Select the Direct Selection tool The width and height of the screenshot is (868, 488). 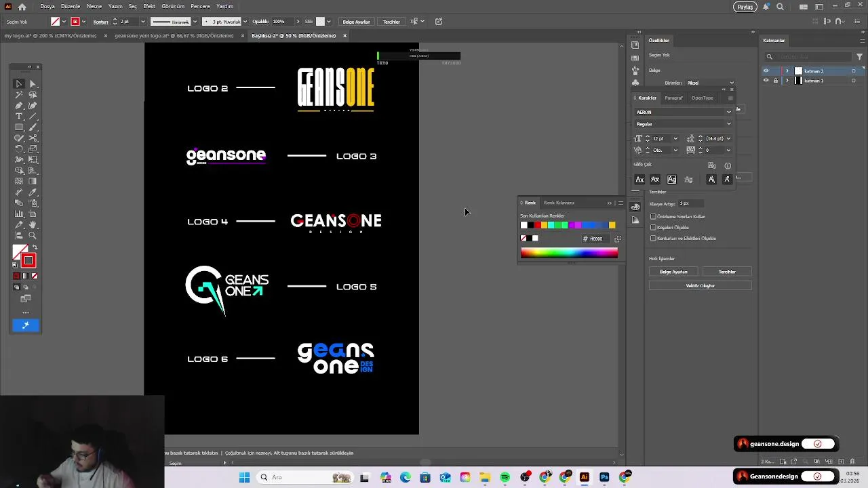[33, 84]
